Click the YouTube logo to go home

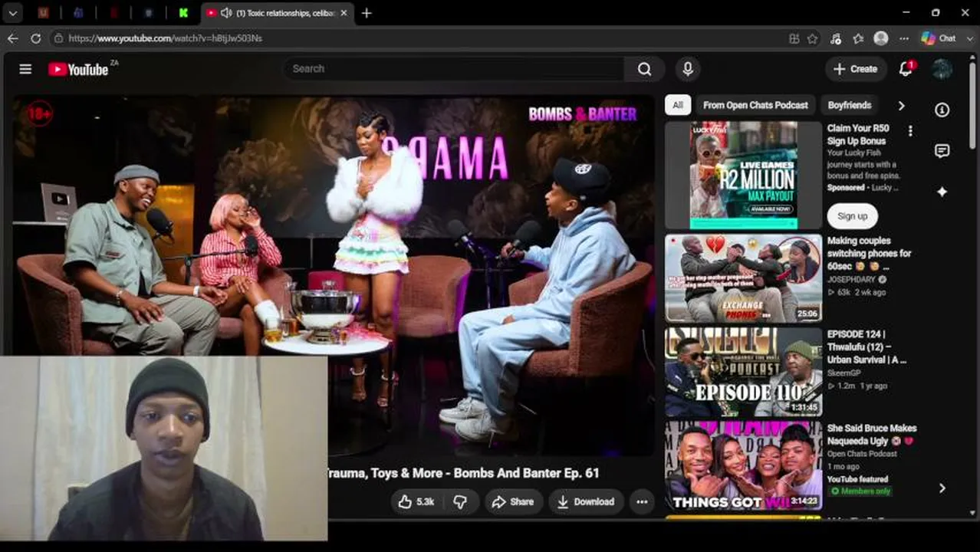coord(78,69)
